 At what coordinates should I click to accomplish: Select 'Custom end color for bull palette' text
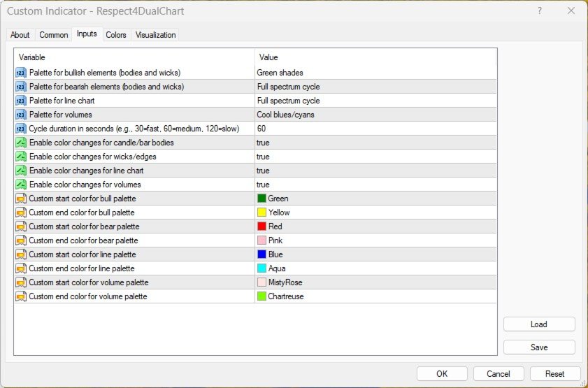click(82, 213)
